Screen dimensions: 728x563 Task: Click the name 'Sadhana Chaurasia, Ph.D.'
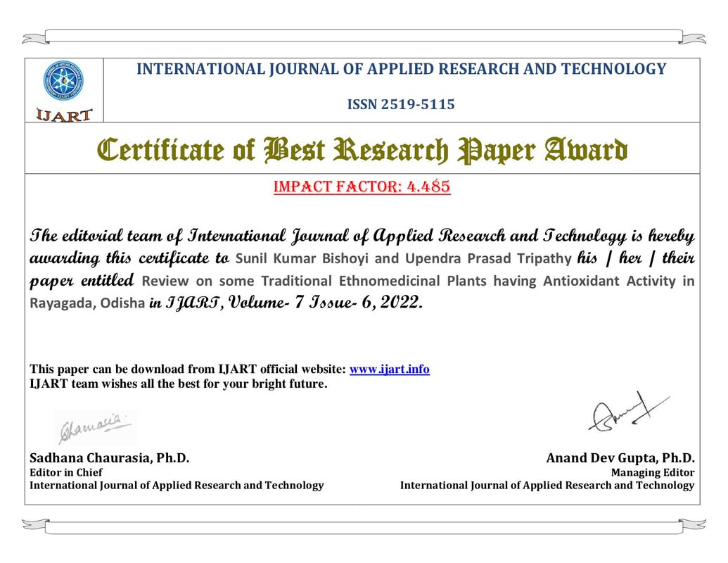110,458
